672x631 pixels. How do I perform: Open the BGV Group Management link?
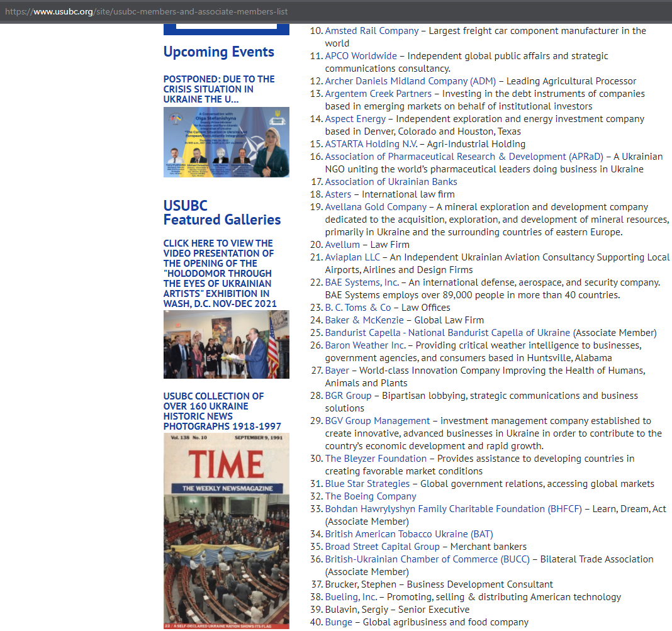click(377, 421)
